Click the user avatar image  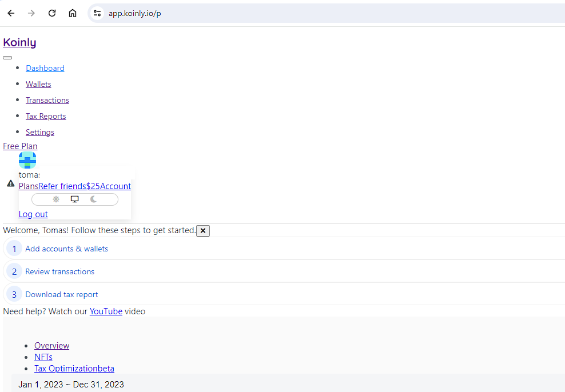(27, 161)
